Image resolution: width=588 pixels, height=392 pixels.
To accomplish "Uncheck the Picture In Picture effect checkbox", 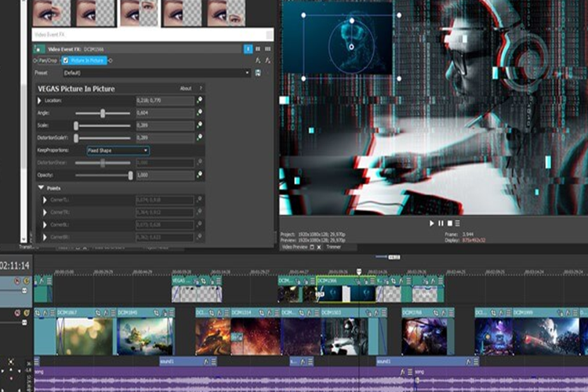I will [66, 60].
